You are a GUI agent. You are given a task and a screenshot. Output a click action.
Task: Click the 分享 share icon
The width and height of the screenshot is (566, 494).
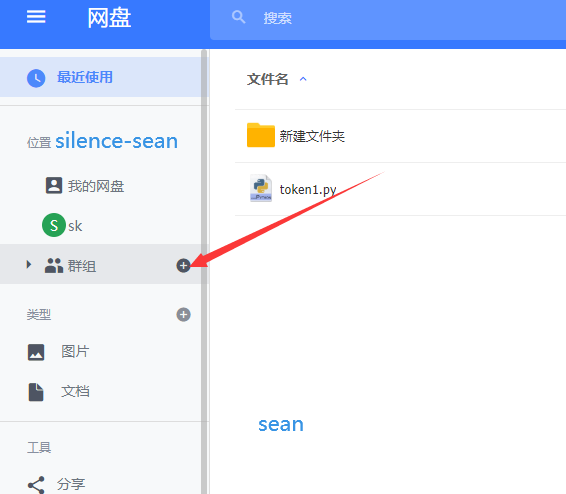(x=36, y=485)
